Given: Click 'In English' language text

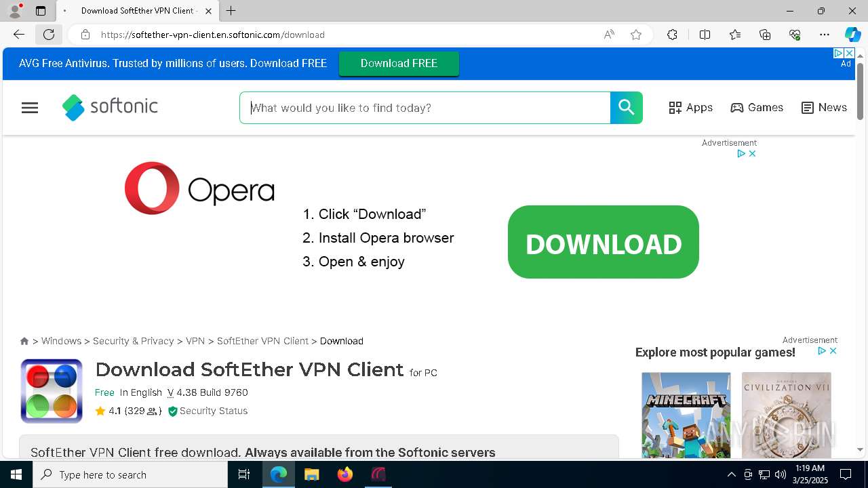Looking at the screenshot, I should pyautogui.click(x=141, y=392).
